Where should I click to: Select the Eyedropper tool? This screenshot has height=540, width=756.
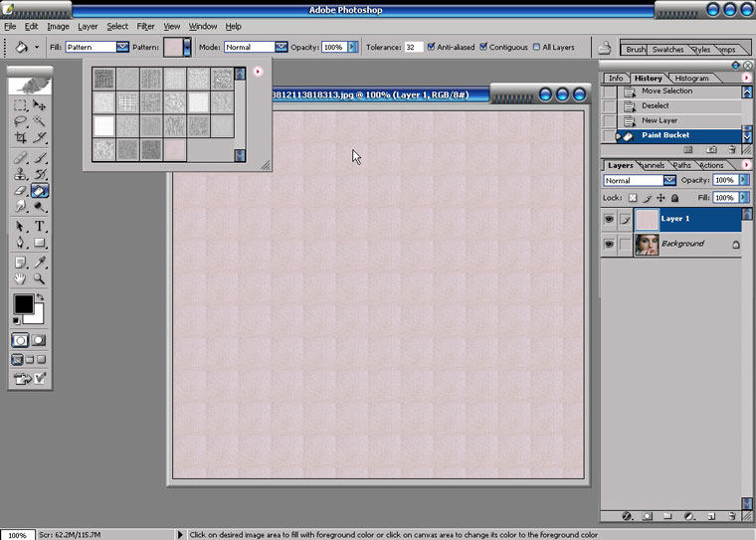(40, 262)
